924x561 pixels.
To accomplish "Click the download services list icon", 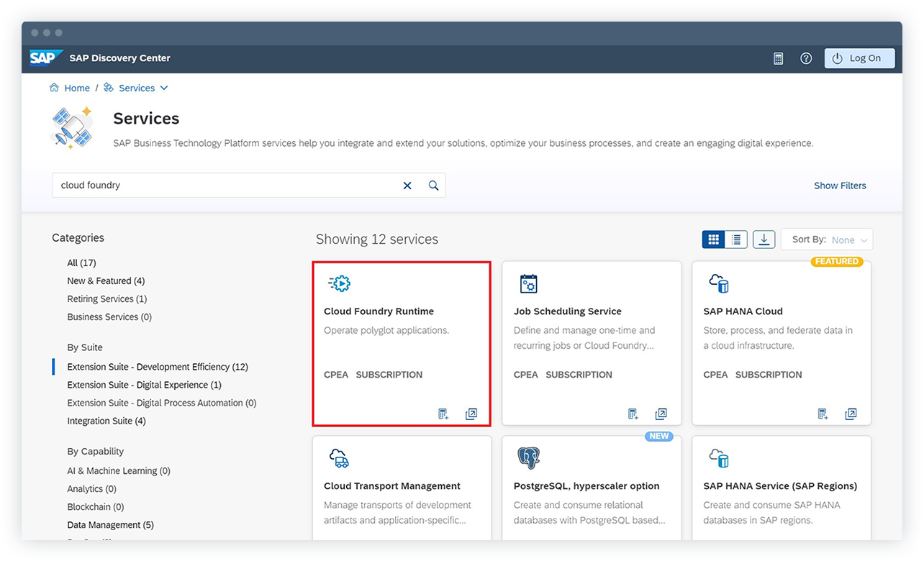I will (x=764, y=239).
